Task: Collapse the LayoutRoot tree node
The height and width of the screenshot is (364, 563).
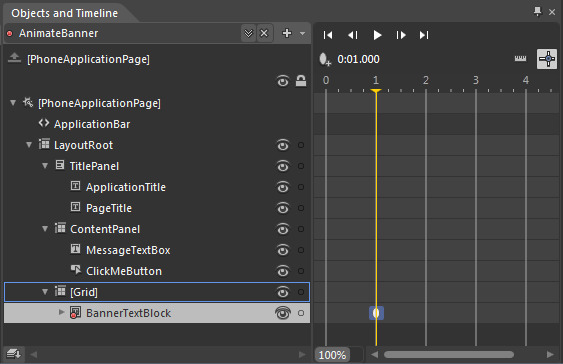Action: (29, 145)
